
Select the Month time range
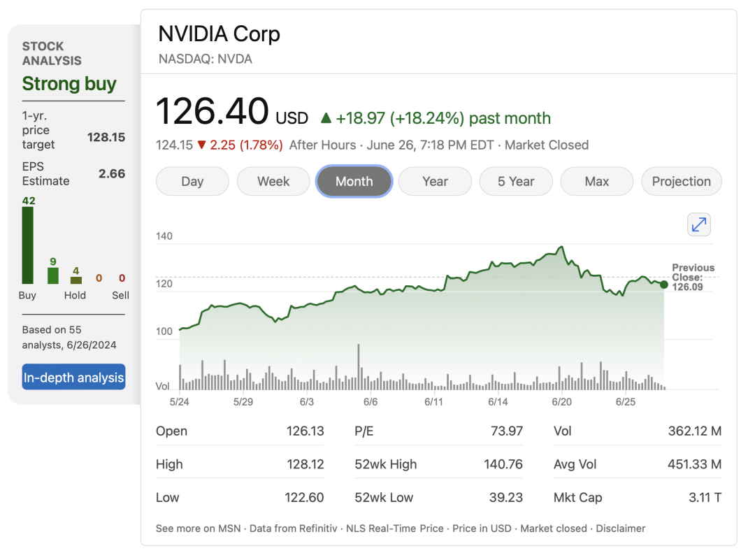(354, 181)
